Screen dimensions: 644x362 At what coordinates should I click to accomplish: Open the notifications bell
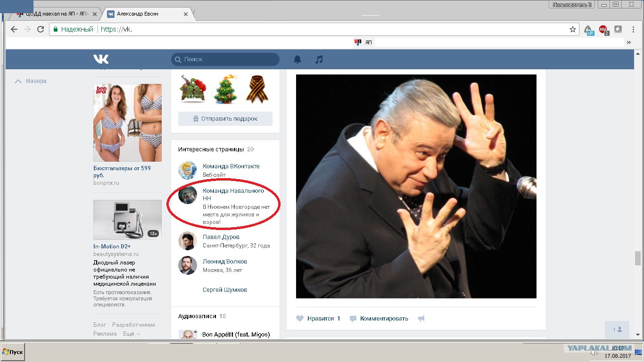tap(297, 59)
